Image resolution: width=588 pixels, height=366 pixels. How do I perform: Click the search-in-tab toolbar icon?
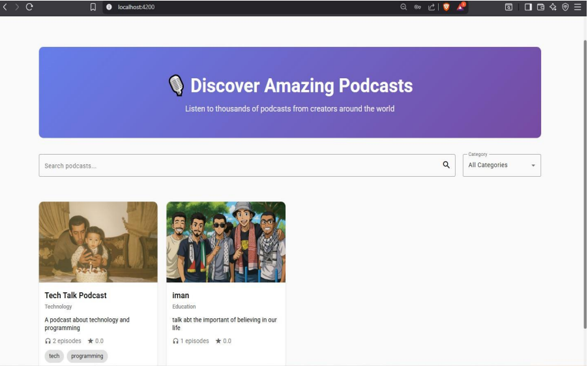tap(508, 7)
